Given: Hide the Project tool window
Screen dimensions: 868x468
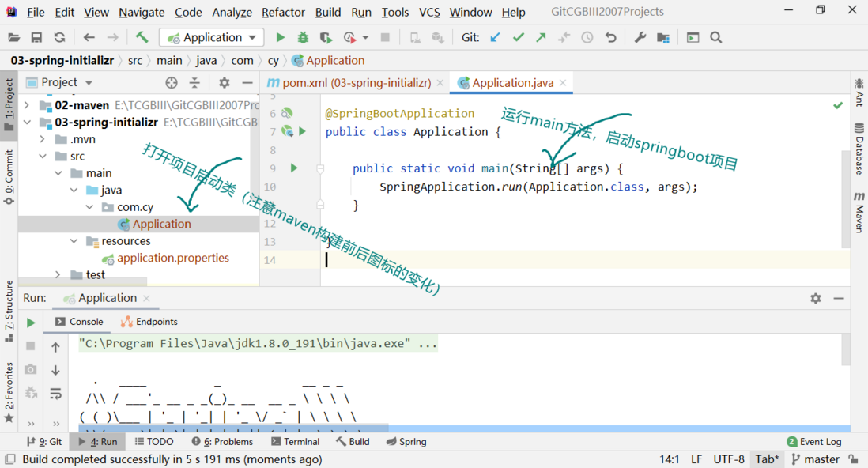Looking at the screenshot, I should 247,83.
